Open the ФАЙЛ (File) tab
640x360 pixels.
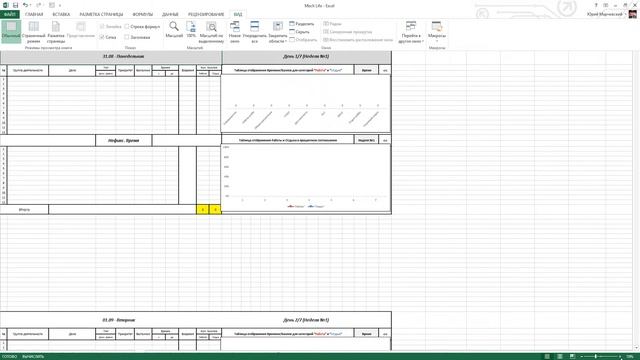9,14
